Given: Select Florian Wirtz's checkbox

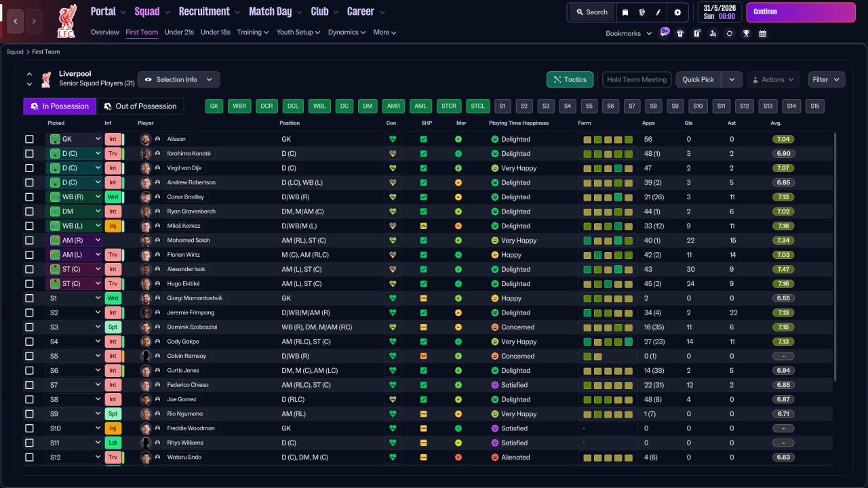Looking at the screenshot, I should (29, 255).
